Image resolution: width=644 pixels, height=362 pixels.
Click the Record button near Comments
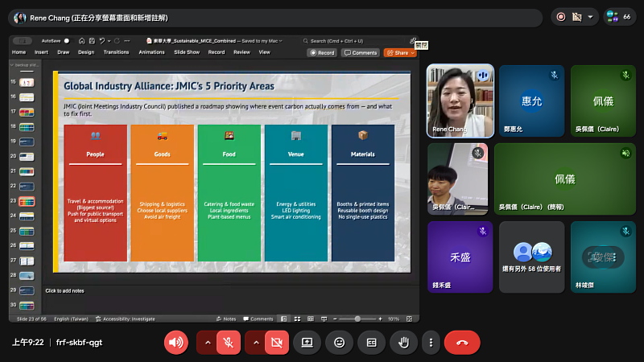323,52
